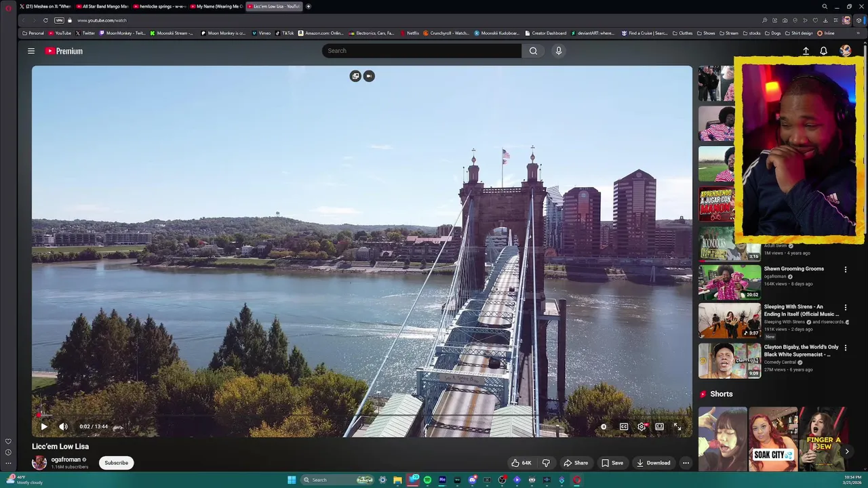Open the Dogs bookmarks folder
This screenshot has width=868, height=488.
click(x=773, y=33)
